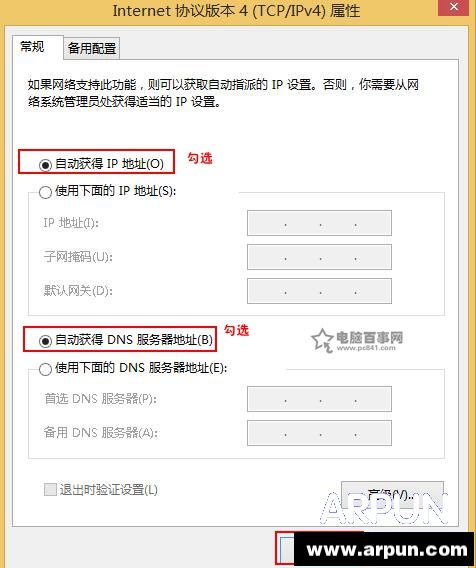Click the red 勾选 label near DNS option
This screenshot has width=476, height=568.
[236, 330]
